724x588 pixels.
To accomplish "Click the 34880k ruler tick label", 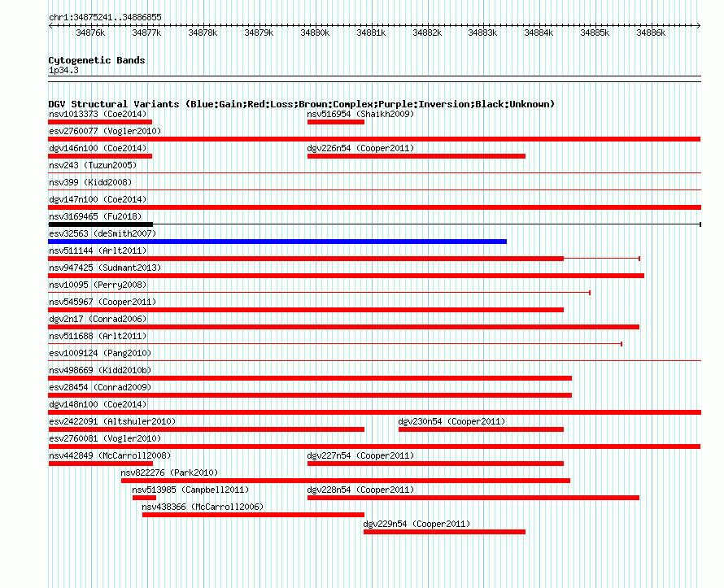I will click(315, 33).
